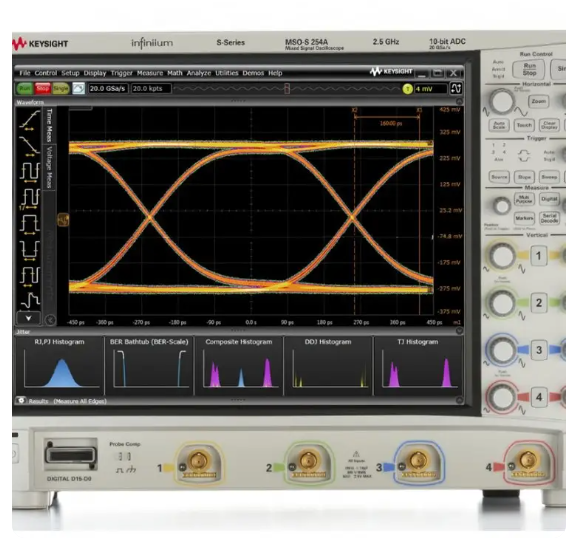The width and height of the screenshot is (576, 548).
Task: Open the Analyze menu
Action: pyautogui.click(x=199, y=73)
